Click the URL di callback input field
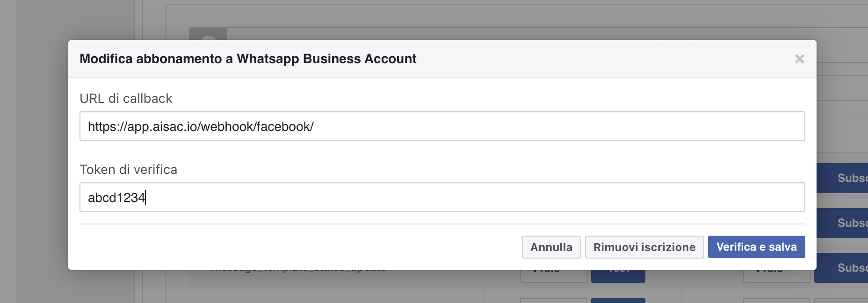 (442, 126)
